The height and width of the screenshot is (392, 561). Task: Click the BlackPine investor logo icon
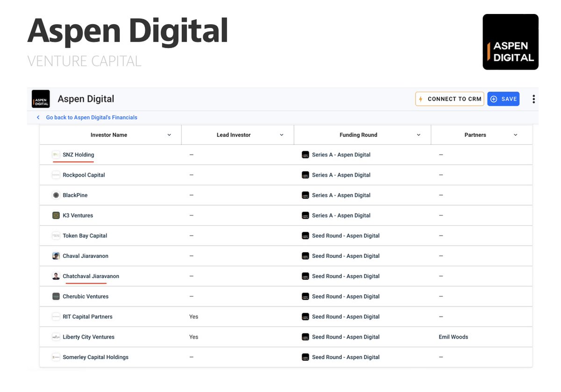click(x=56, y=195)
